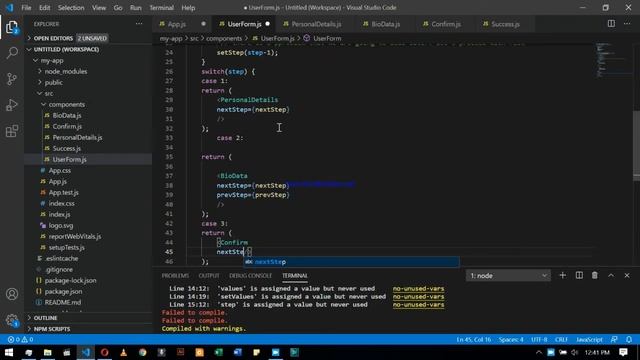Switch to the Debug Console tab
The width and height of the screenshot is (640, 360).
click(x=250, y=276)
